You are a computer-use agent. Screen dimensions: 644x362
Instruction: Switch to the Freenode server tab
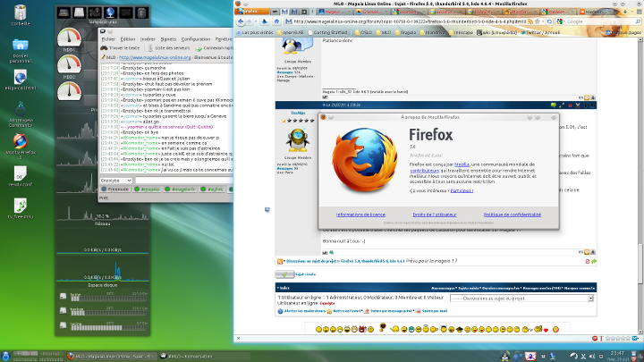pos(115,189)
